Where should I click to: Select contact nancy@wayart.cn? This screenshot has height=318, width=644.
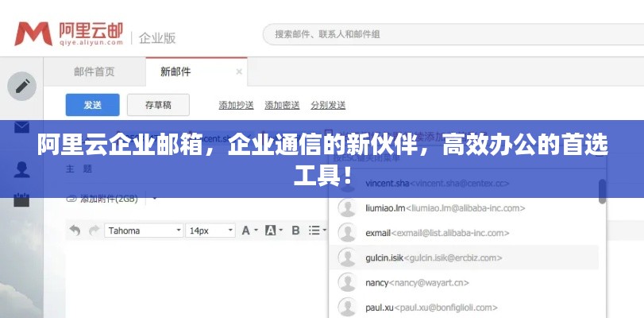coord(464,282)
